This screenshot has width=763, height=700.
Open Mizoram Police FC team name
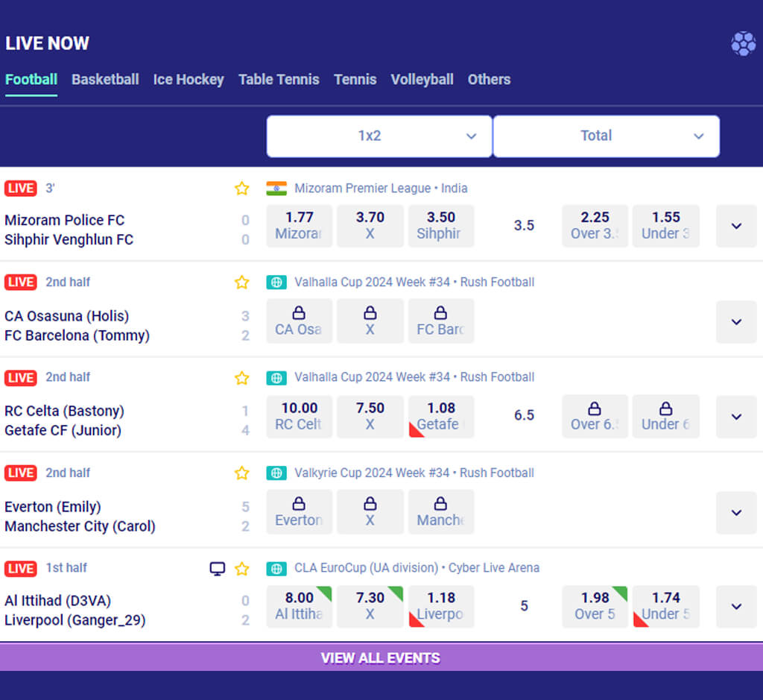[65, 220]
